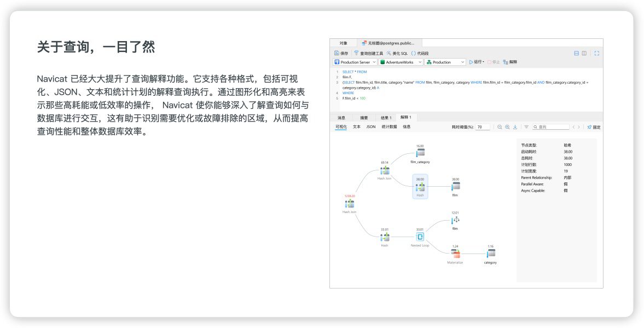This screenshot has width=644, height=328.
Task: Click the 耗时阈值 threshold input field
Action: point(482,127)
